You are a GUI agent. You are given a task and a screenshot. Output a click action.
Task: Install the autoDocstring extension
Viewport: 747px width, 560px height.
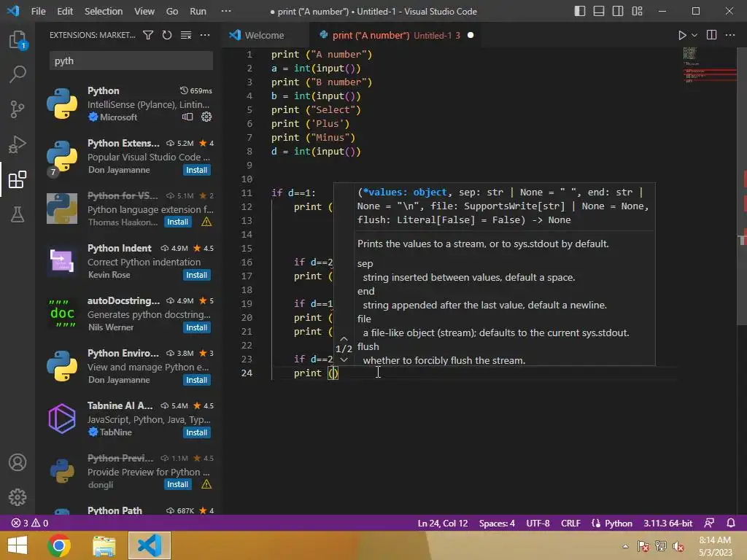pos(196,327)
